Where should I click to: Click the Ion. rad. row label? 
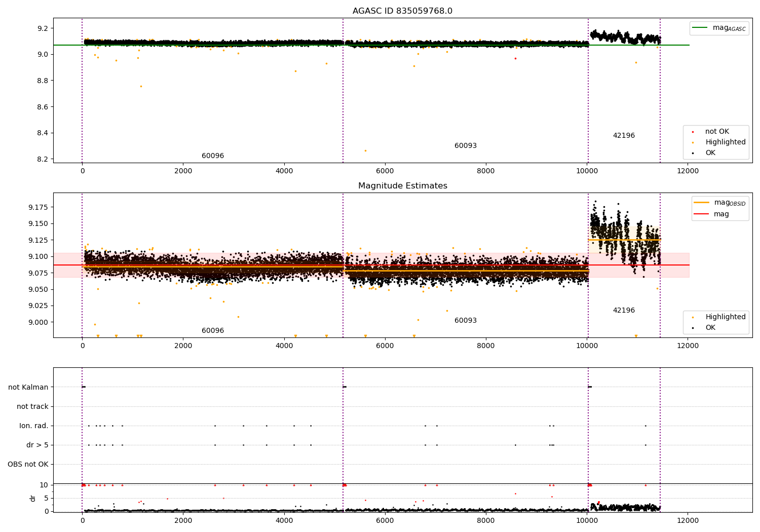point(34,426)
